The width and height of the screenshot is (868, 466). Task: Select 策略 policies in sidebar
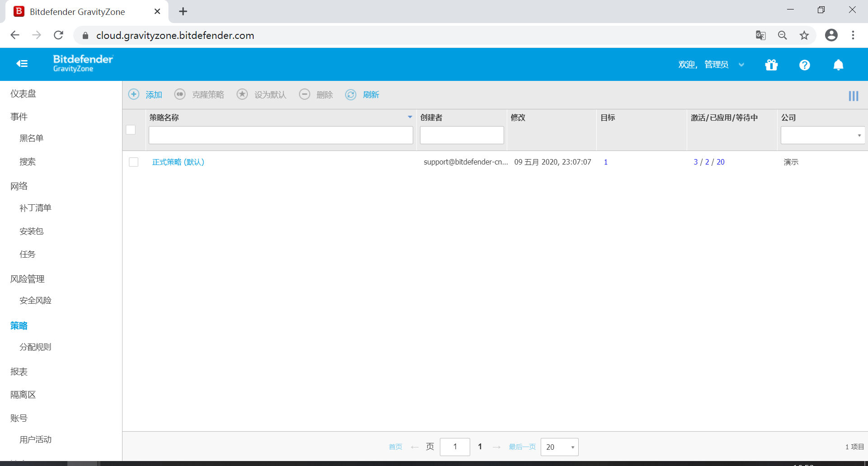pos(19,325)
